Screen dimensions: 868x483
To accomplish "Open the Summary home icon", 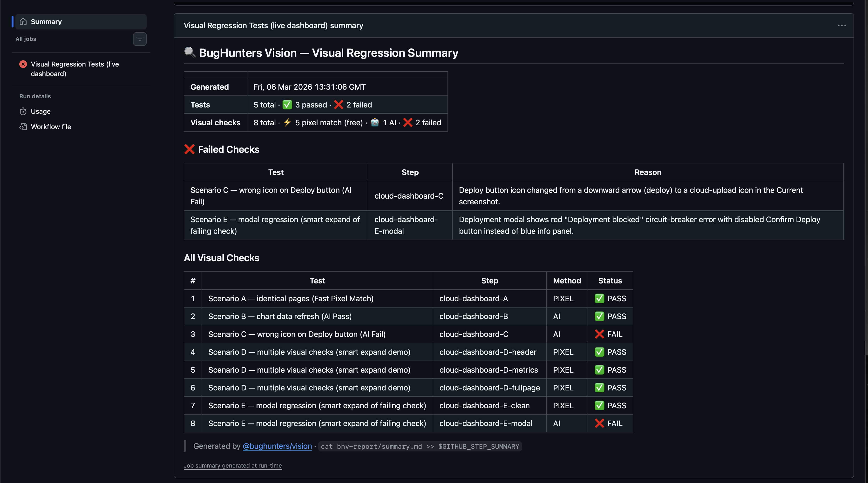I will pos(23,21).
